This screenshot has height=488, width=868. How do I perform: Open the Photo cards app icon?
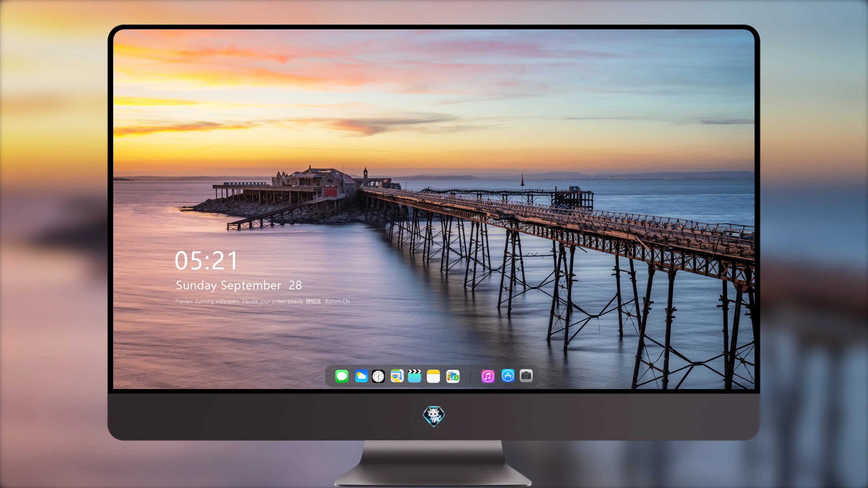[453, 376]
